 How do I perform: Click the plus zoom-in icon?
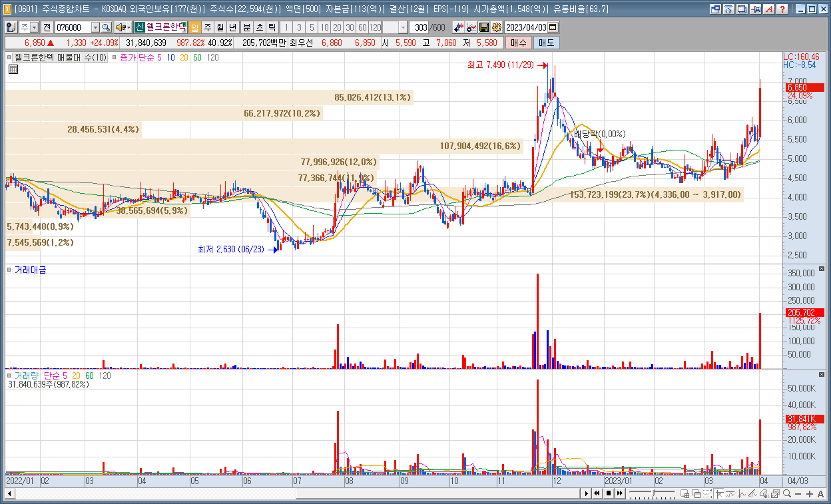[x=809, y=493]
